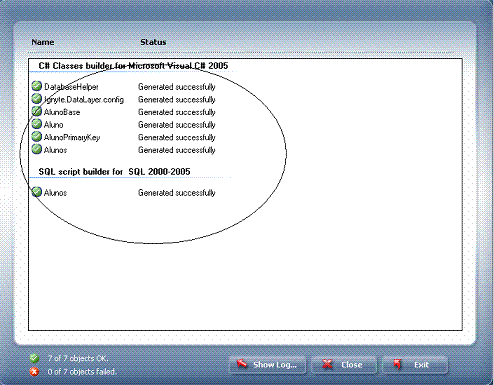Select the AlunoPrimaryKey row name
Image resolution: width=494 pixels, height=385 pixels.
[72, 138]
